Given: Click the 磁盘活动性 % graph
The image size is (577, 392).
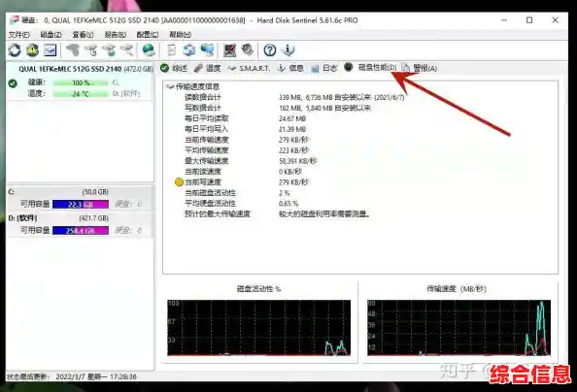Looking at the screenshot, I should [x=258, y=328].
